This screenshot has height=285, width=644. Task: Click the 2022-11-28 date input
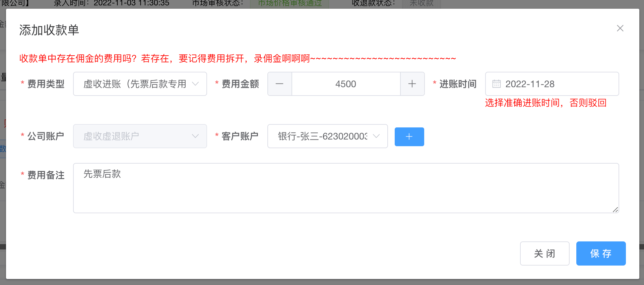(556, 84)
